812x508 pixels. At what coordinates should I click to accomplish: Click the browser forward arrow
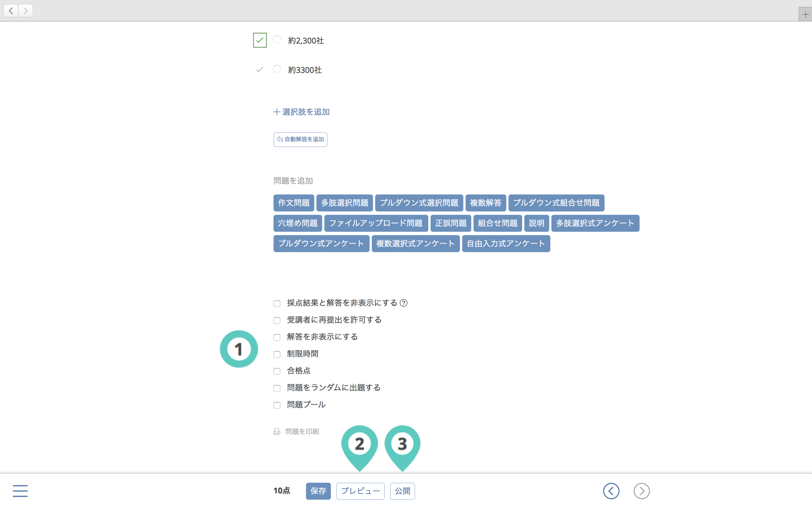(25, 11)
